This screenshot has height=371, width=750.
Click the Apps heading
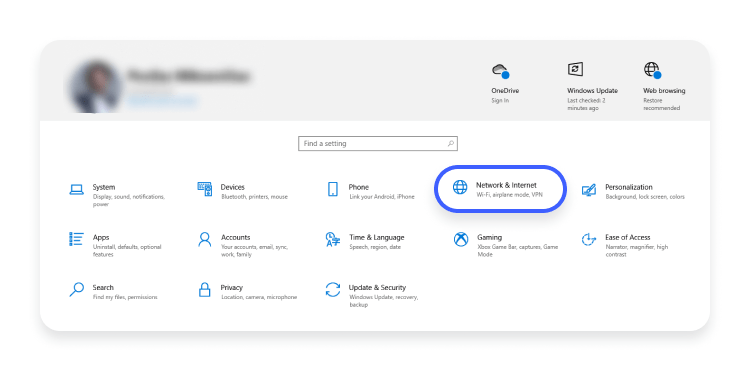click(x=101, y=237)
